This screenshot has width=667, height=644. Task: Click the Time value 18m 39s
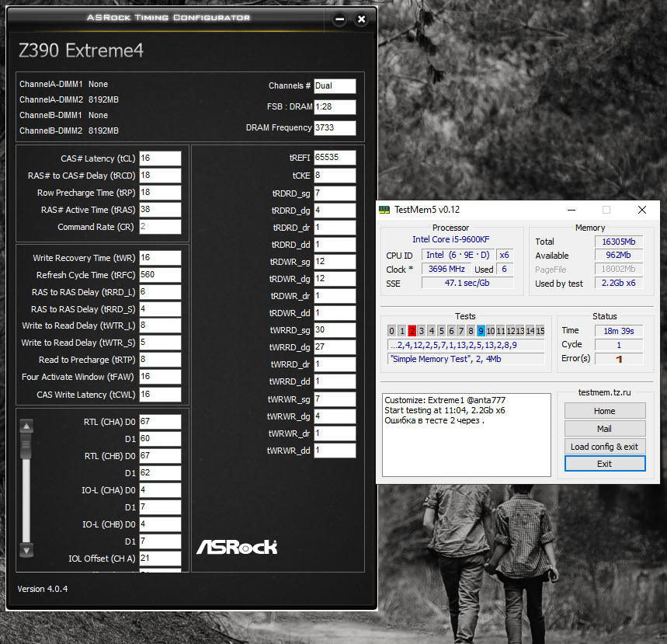coord(619,331)
